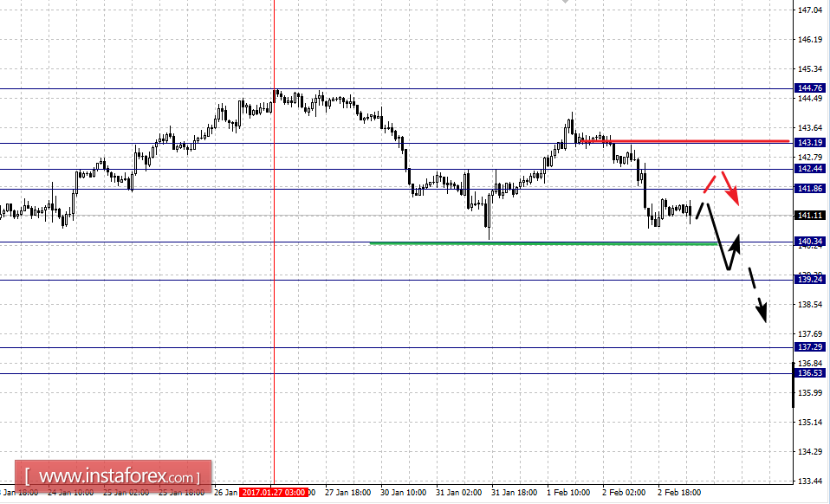This screenshot has height=504, width=830.
Task: Click the highlighted 2017.01.27 03:00 time label
Action: tap(273, 493)
